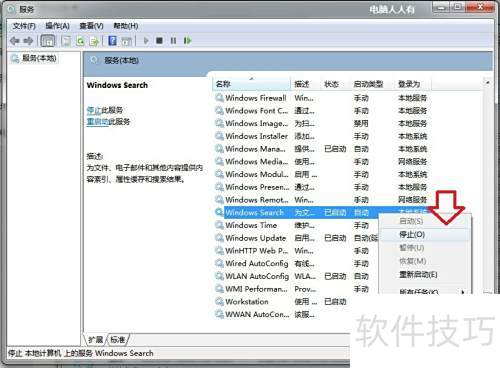Click the Pause Service toolbar icon

173,41
